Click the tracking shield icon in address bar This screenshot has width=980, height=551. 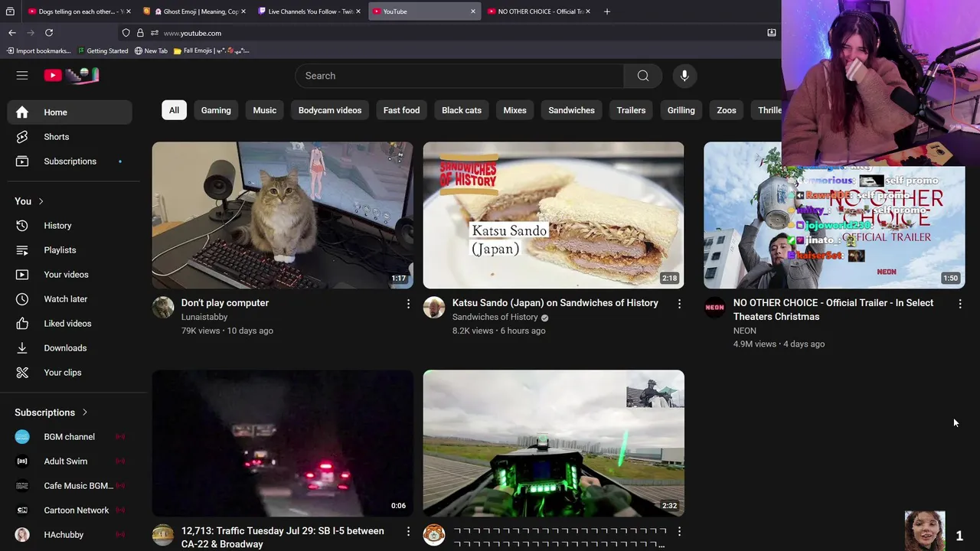click(x=126, y=33)
